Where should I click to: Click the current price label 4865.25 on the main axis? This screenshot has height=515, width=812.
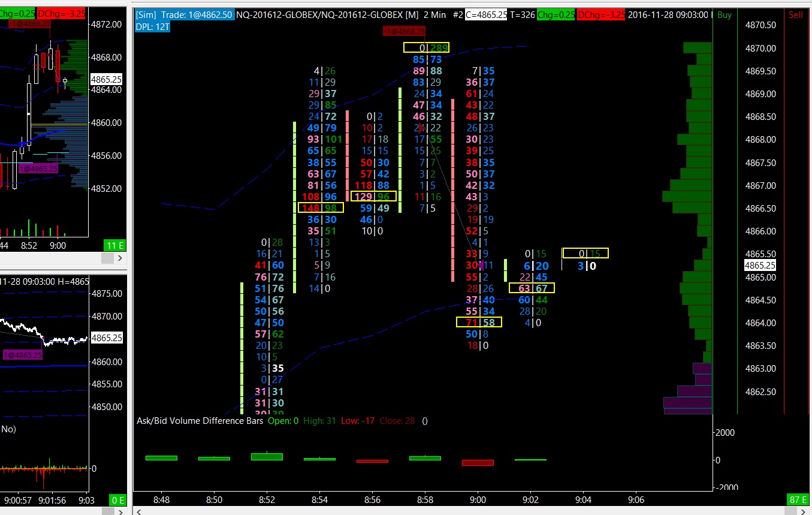point(760,266)
